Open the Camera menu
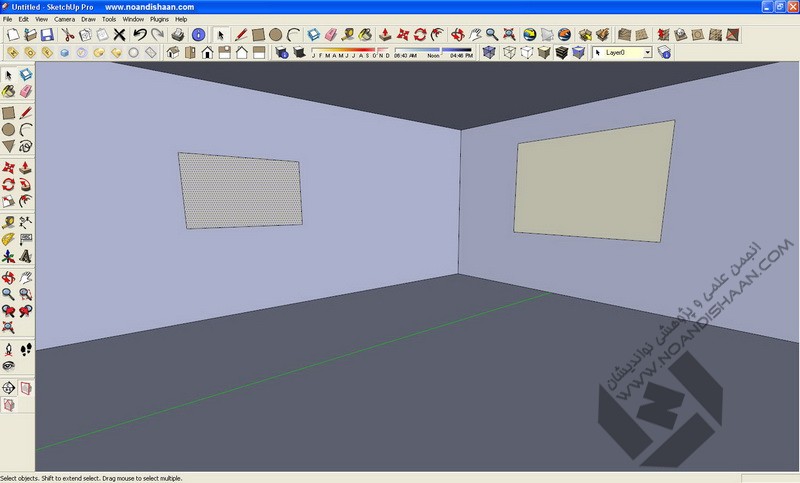Screen dimensions: 800x483 coord(63,19)
